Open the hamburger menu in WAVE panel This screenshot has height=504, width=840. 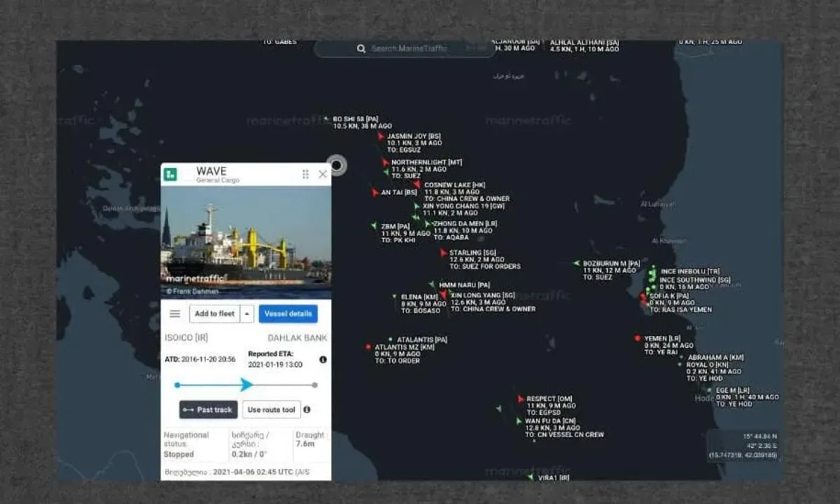[175, 314]
